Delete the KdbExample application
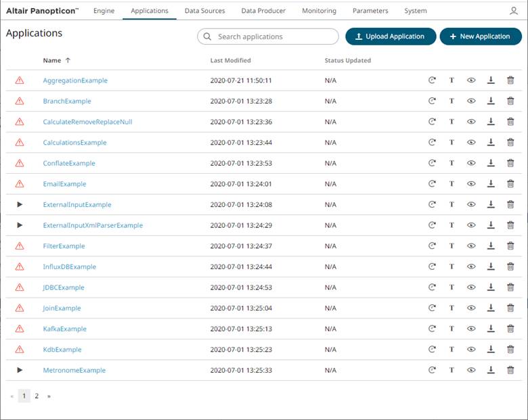This screenshot has height=420, width=528. click(510, 350)
